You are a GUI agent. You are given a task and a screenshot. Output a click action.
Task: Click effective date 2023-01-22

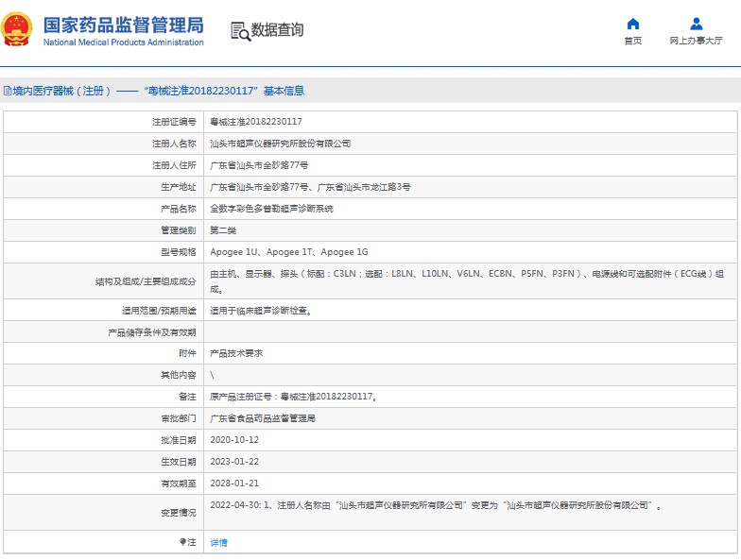tap(234, 462)
